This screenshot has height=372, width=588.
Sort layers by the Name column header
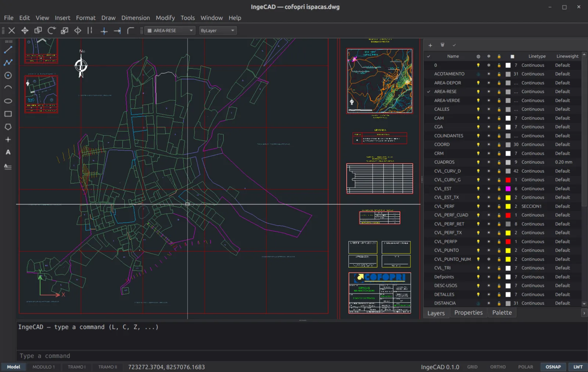(453, 56)
